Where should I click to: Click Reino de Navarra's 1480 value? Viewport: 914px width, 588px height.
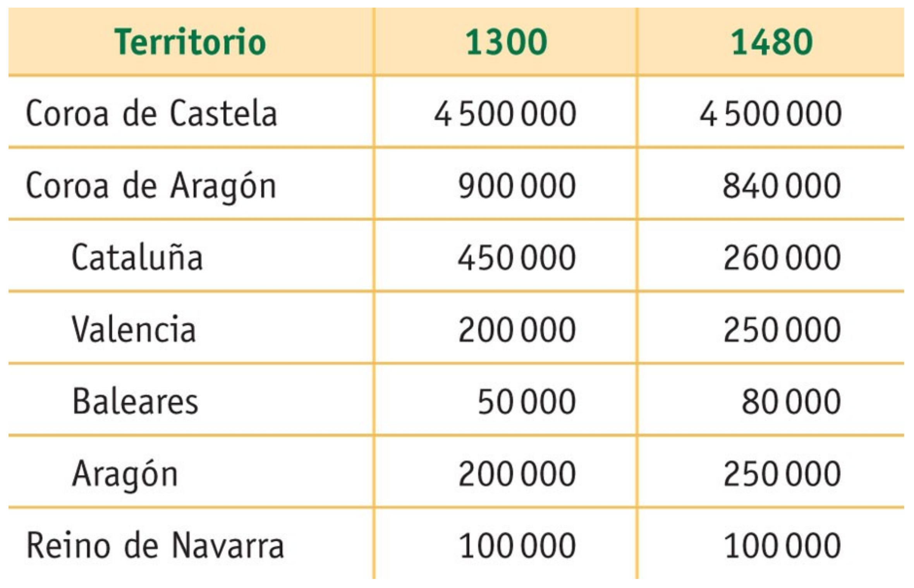click(782, 546)
